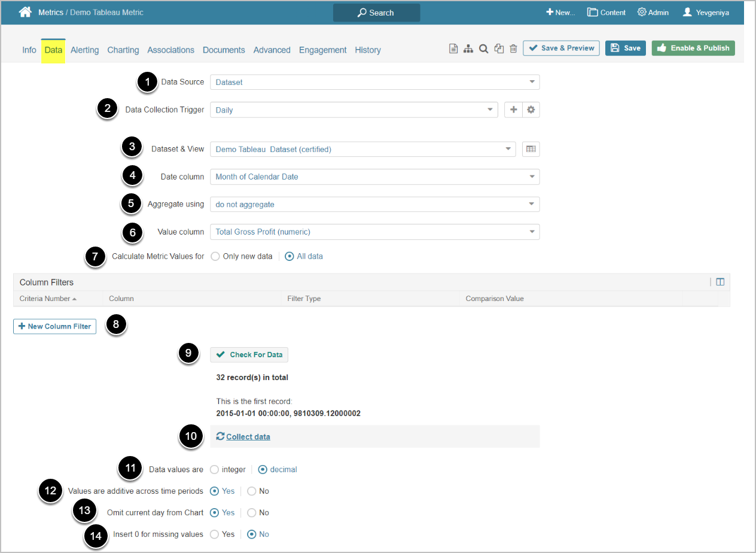
Task: Select Yes for additive across time periods
Action: (215, 491)
